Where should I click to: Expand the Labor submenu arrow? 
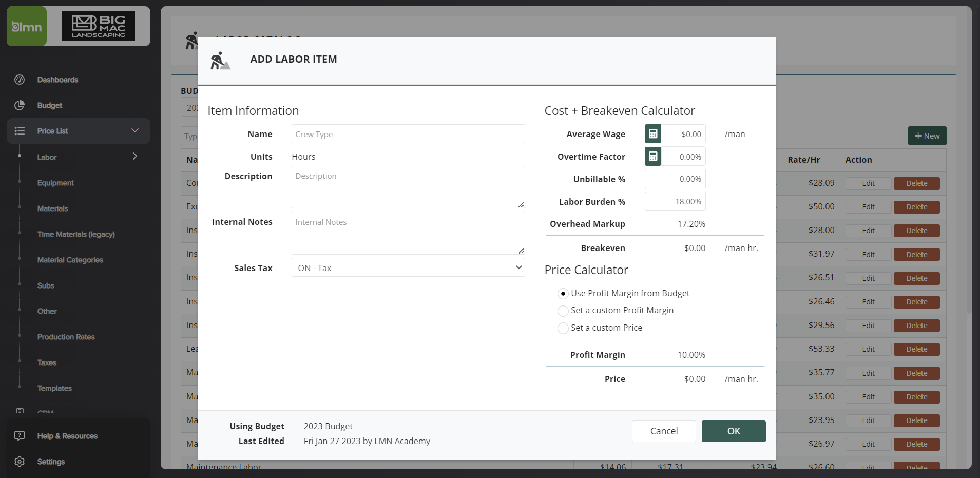coord(135,156)
